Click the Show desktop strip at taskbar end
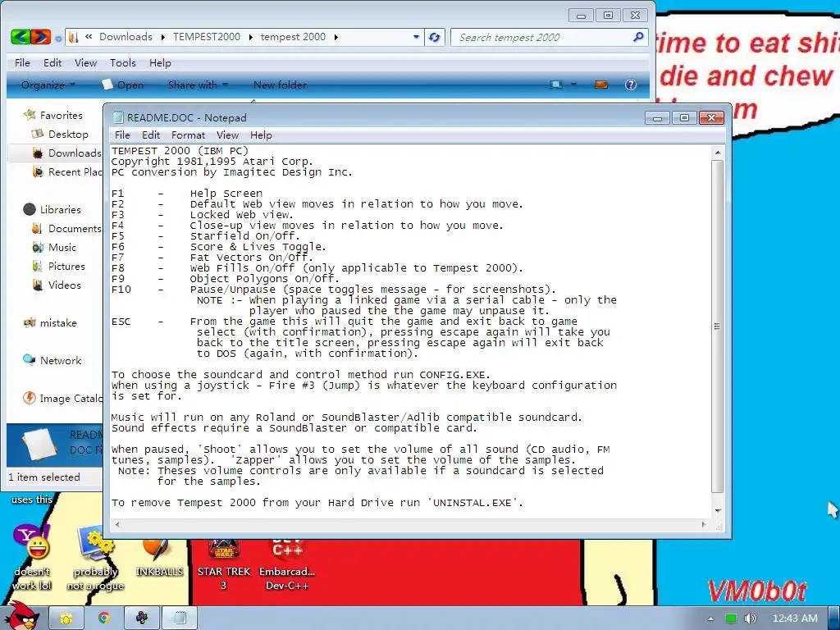The image size is (840, 630). pyautogui.click(x=834, y=619)
